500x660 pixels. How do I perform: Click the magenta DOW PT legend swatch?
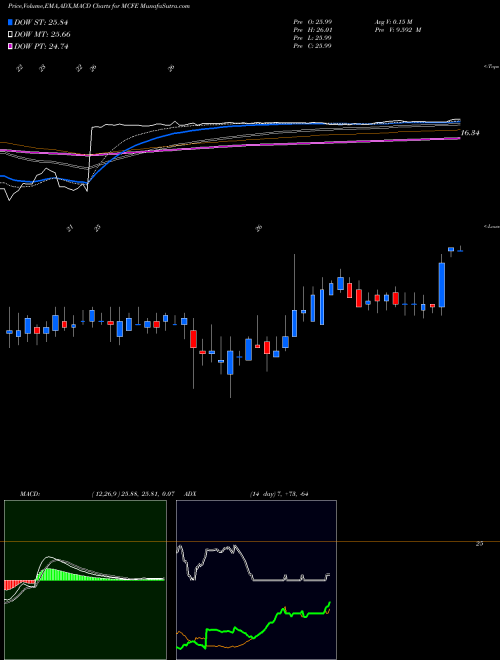click(10, 46)
